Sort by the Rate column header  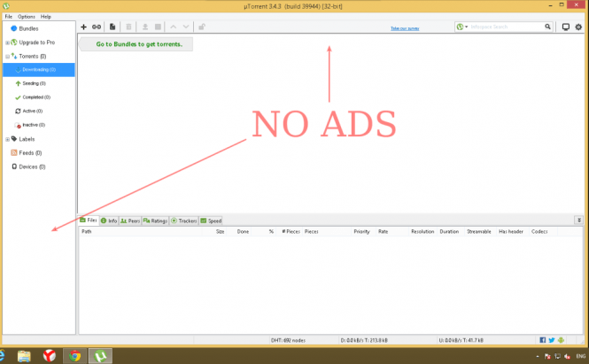pyautogui.click(x=384, y=231)
